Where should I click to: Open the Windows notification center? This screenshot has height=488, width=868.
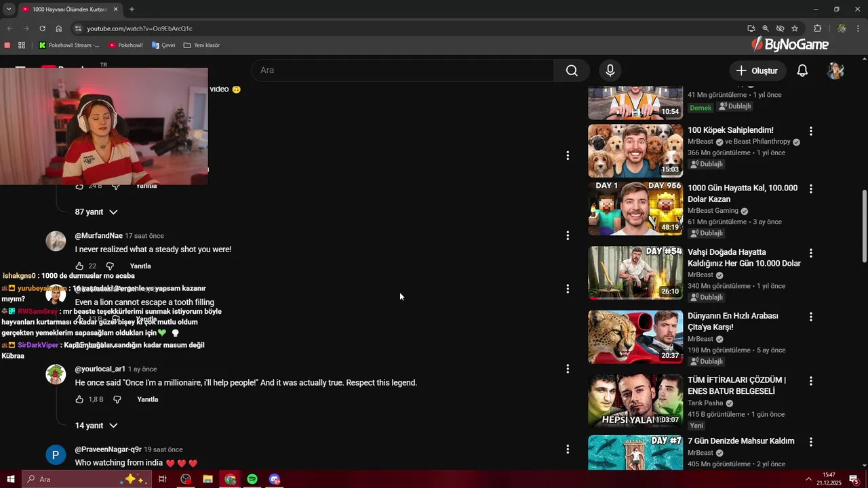(x=854, y=479)
